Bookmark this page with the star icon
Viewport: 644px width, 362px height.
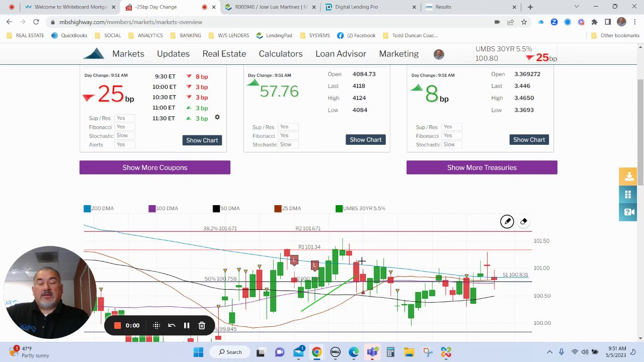tap(524, 22)
